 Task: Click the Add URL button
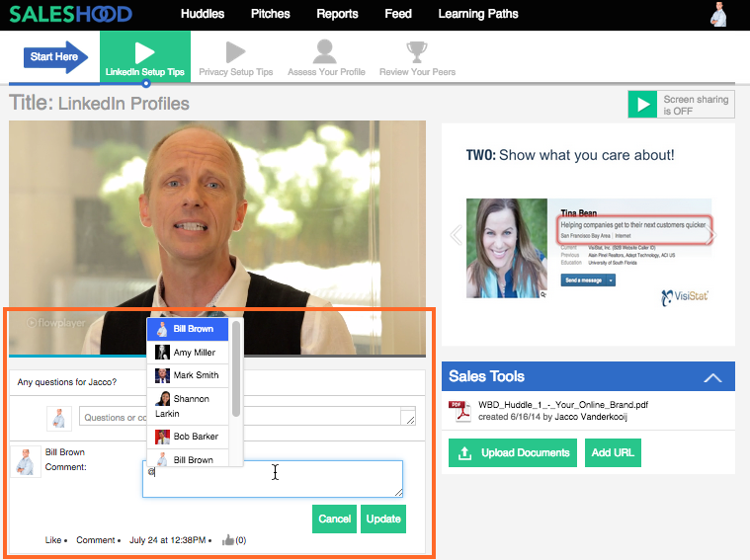pyautogui.click(x=613, y=453)
